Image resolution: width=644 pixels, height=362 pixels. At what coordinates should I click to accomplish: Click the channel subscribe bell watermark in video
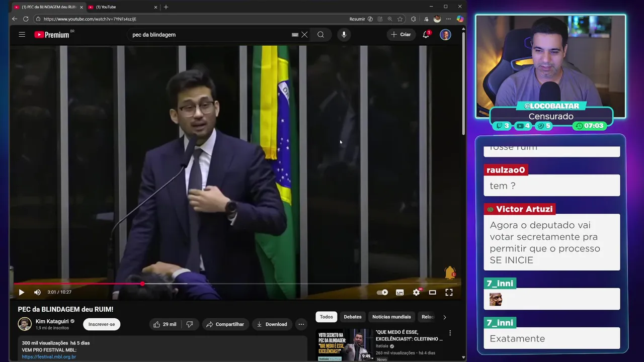click(x=450, y=273)
